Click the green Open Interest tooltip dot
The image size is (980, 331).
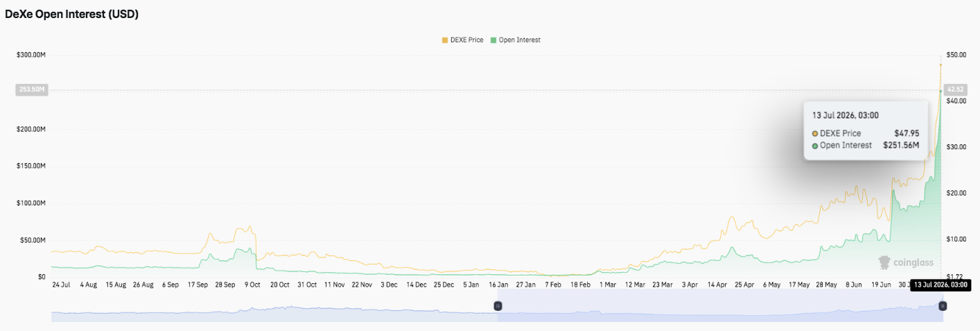pyautogui.click(x=815, y=146)
